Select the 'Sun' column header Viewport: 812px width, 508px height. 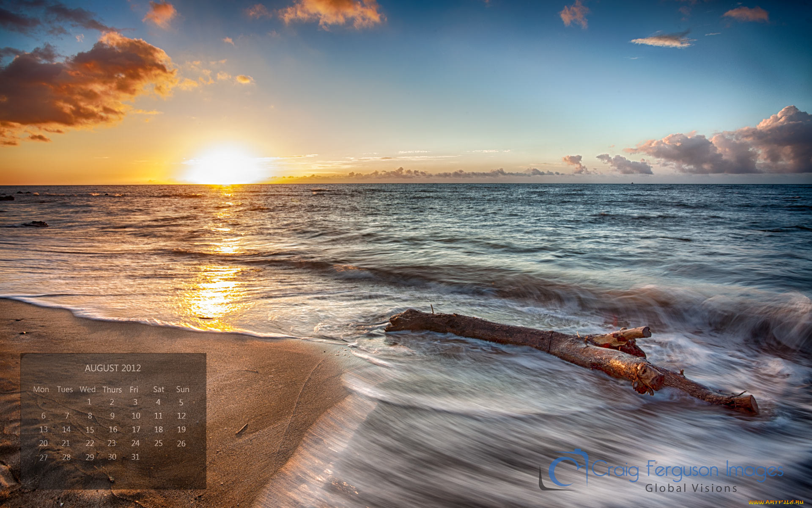click(183, 389)
